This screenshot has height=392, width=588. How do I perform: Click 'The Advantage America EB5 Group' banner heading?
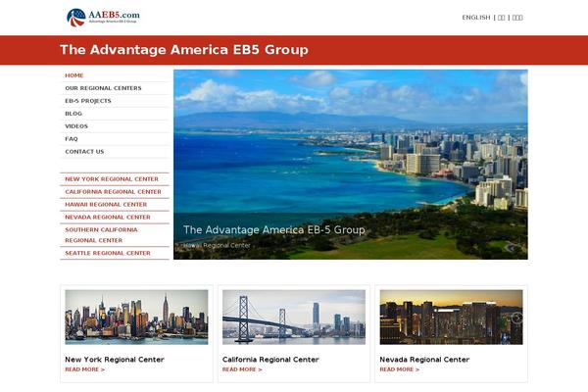[184, 50]
